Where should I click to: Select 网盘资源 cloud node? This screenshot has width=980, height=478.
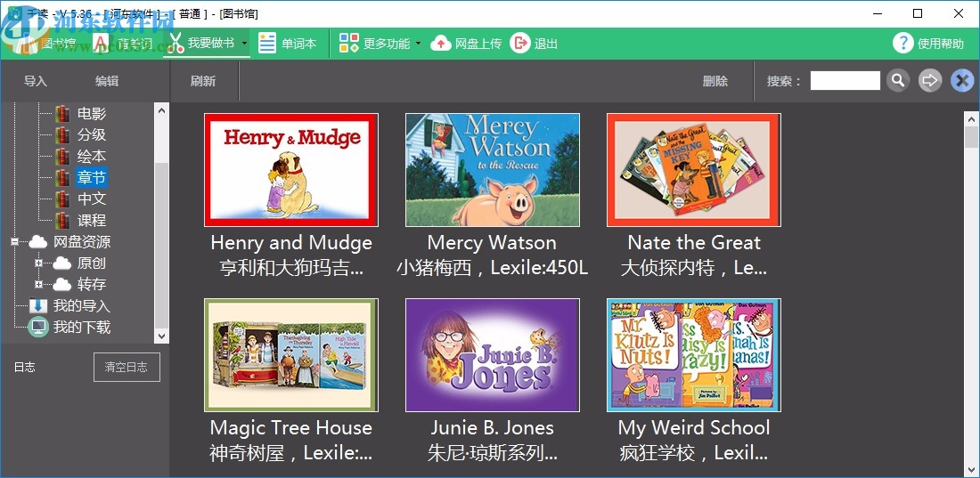pos(82,242)
